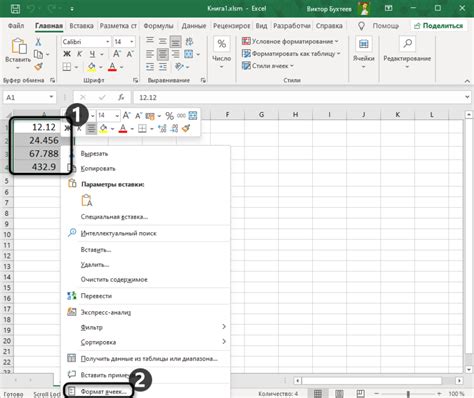Click the Wrap Text icon in ribbon
The height and width of the screenshot is (398, 474).
pos(189,42)
